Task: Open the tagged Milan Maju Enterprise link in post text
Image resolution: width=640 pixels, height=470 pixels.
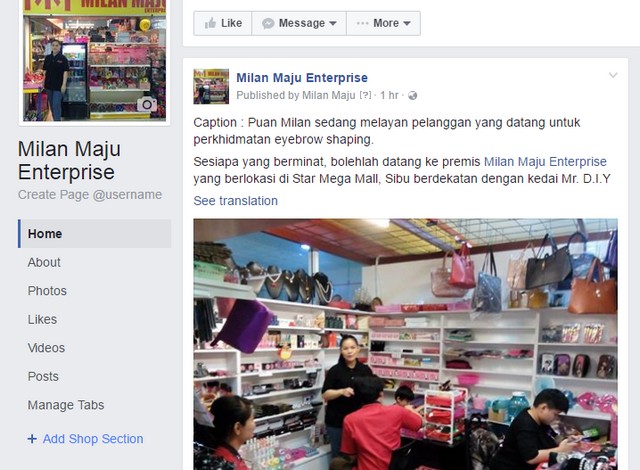Action: 545,162
